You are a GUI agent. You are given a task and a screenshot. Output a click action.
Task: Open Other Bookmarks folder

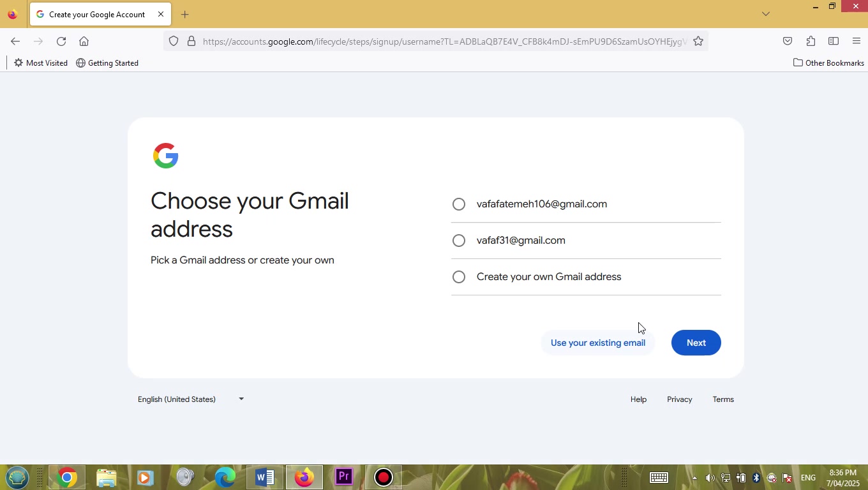pos(828,63)
